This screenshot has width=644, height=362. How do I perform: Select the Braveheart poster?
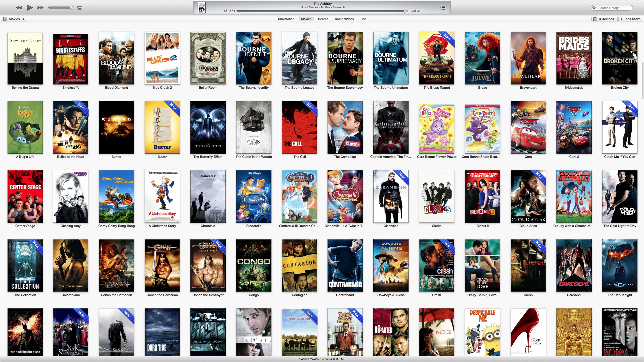pos(528,58)
